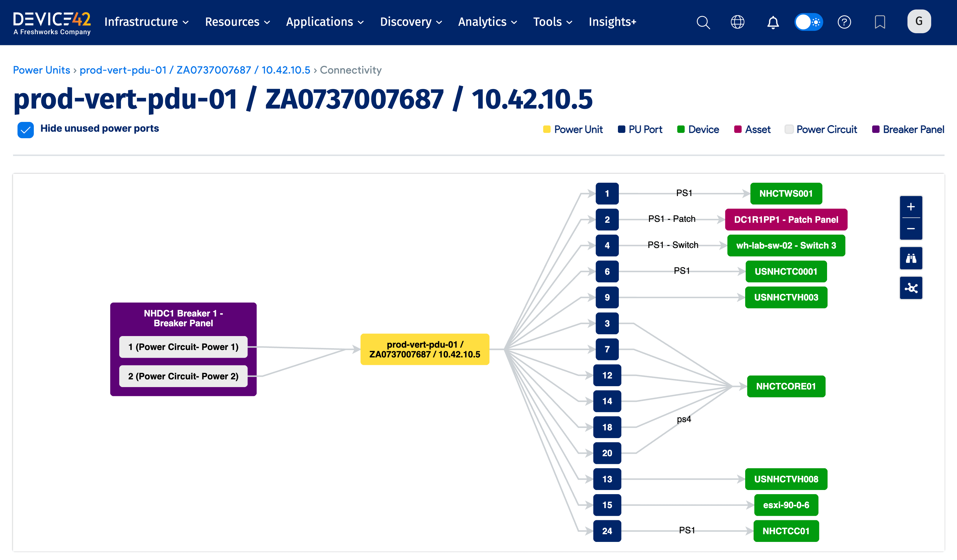Click the yellow Power Unit legend swatch
The image size is (957, 560).
(546, 129)
